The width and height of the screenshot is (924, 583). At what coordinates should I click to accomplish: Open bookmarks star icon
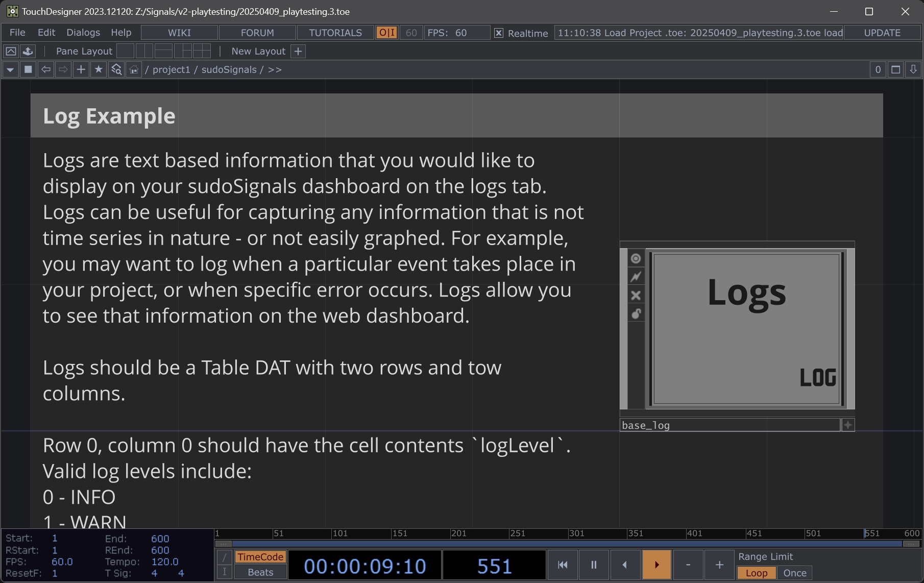click(99, 69)
